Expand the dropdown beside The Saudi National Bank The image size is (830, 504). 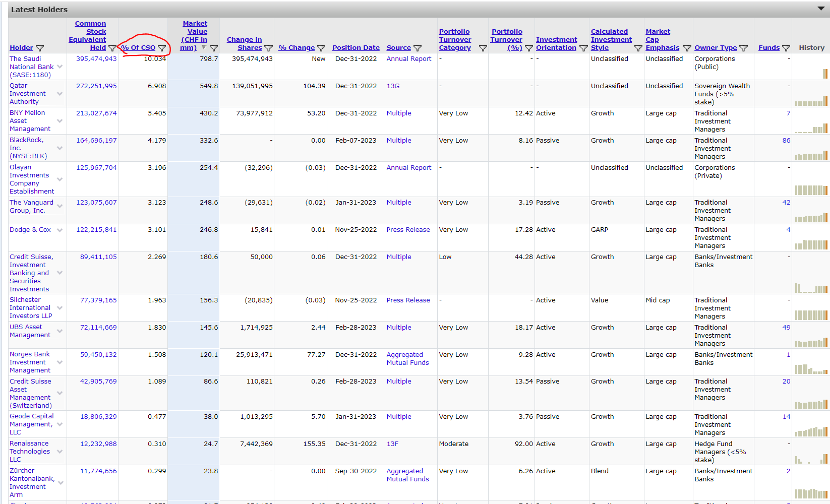click(x=60, y=67)
